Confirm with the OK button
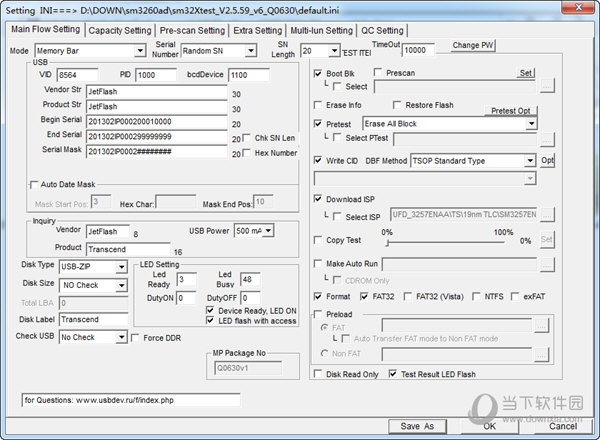 click(489, 426)
